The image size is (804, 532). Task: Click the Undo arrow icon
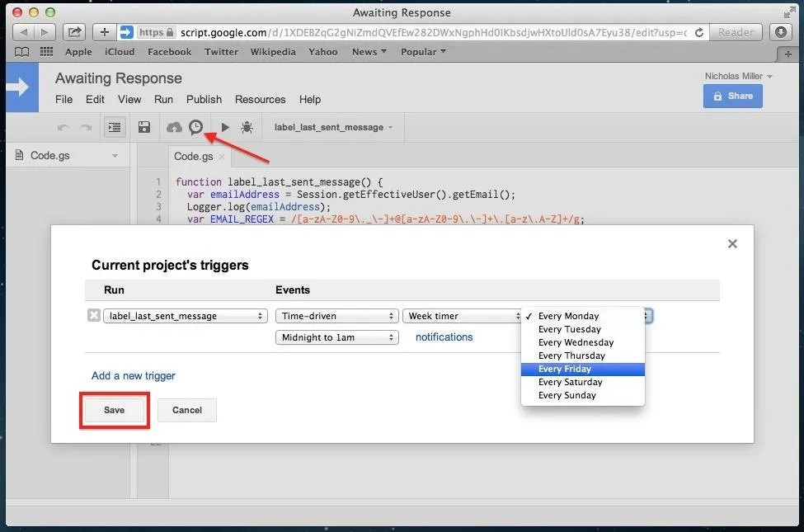click(63, 127)
